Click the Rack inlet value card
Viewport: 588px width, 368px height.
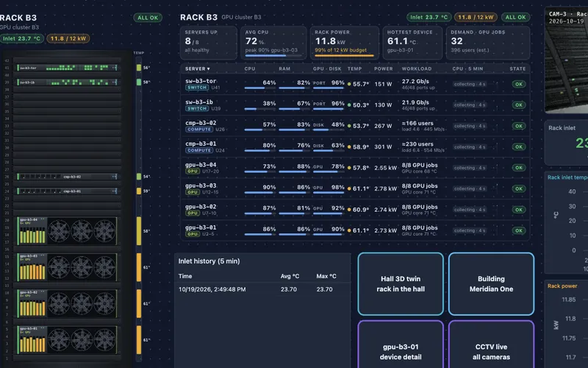coord(566,143)
